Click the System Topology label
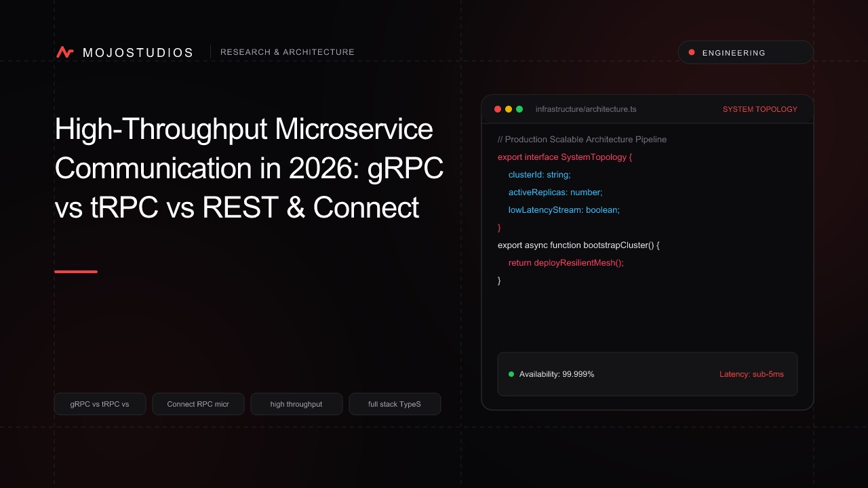Image resolution: width=868 pixels, height=488 pixels. click(x=760, y=109)
